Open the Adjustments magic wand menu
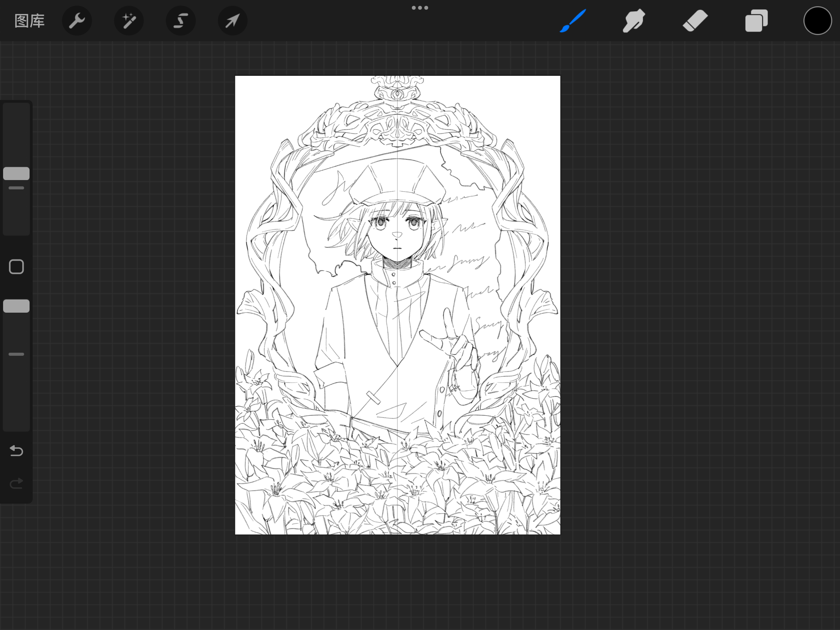This screenshot has width=840, height=630. click(x=129, y=21)
